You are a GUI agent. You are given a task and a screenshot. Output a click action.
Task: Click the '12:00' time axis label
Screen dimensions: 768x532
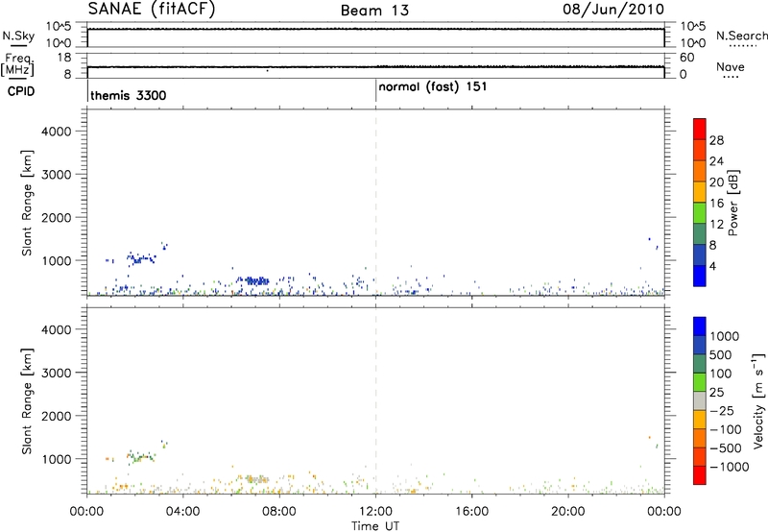pyautogui.click(x=375, y=512)
